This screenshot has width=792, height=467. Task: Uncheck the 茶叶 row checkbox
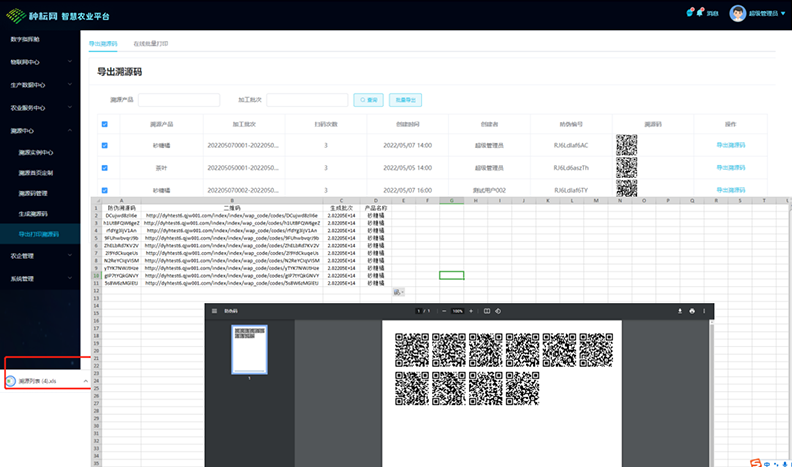[x=105, y=168]
